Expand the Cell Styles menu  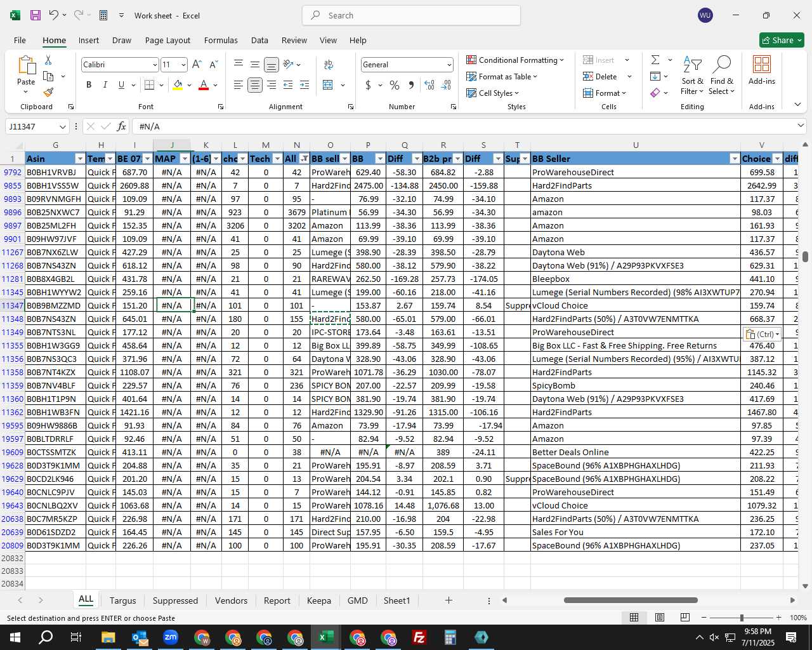493,93
